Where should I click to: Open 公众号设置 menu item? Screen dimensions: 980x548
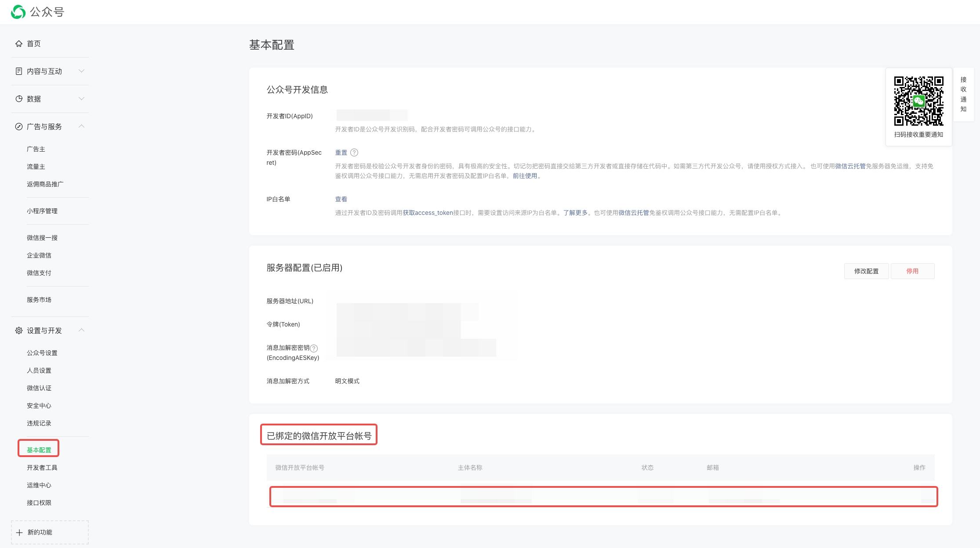42,353
